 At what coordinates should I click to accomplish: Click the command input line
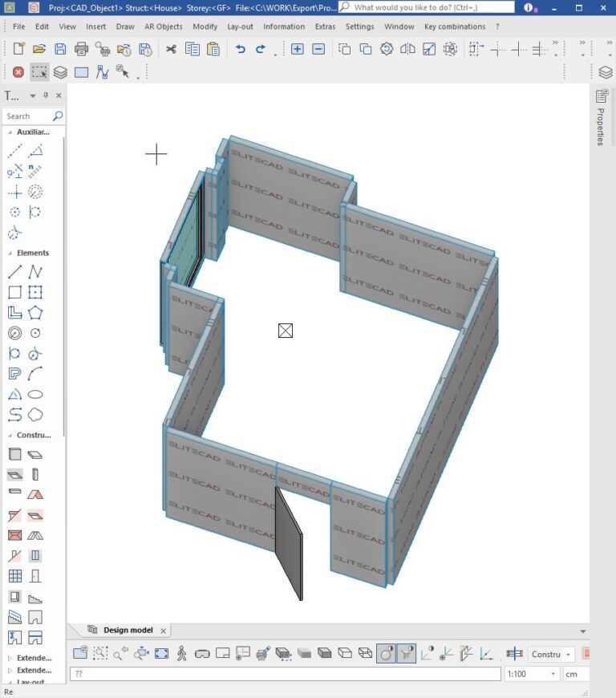(x=286, y=674)
